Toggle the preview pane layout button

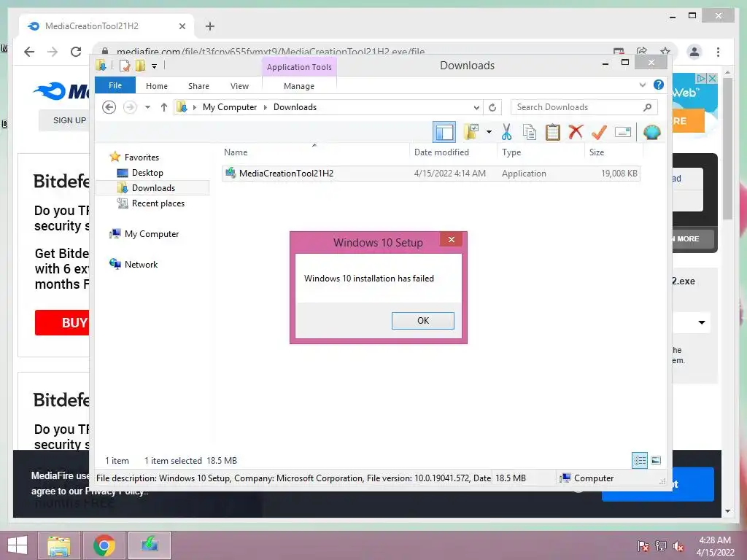tap(444, 132)
